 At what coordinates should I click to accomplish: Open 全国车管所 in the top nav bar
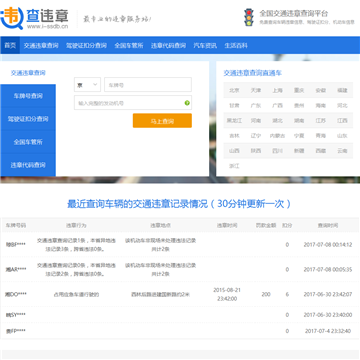point(129,45)
